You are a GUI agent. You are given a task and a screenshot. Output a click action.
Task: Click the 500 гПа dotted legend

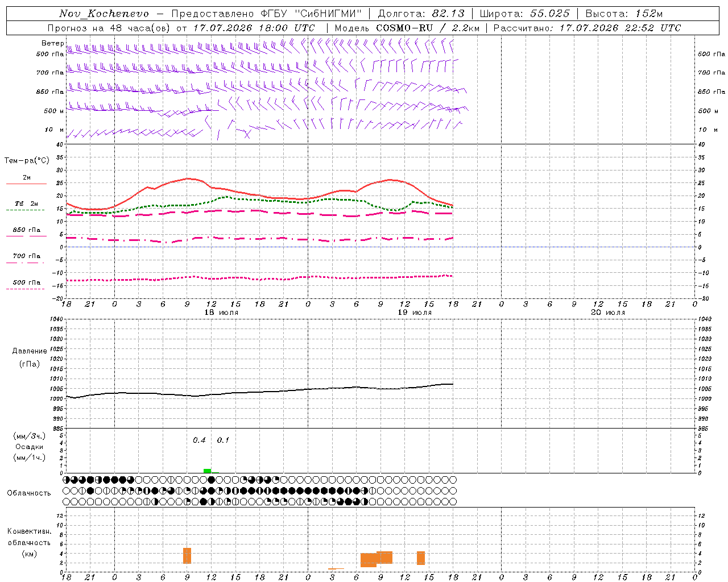point(26,285)
